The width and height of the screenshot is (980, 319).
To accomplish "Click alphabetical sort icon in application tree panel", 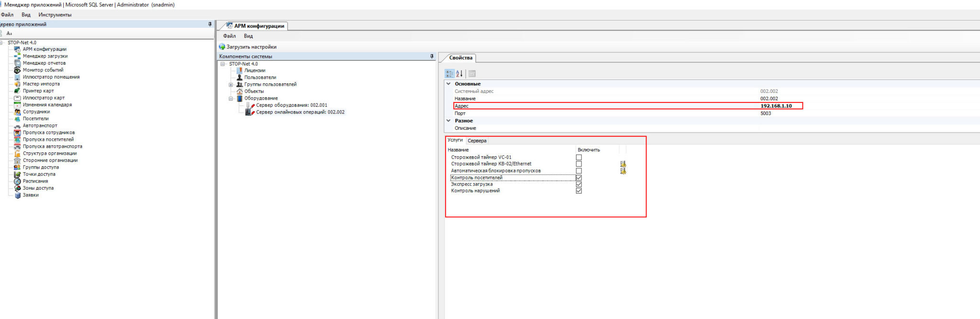I will click(x=9, y=34).
